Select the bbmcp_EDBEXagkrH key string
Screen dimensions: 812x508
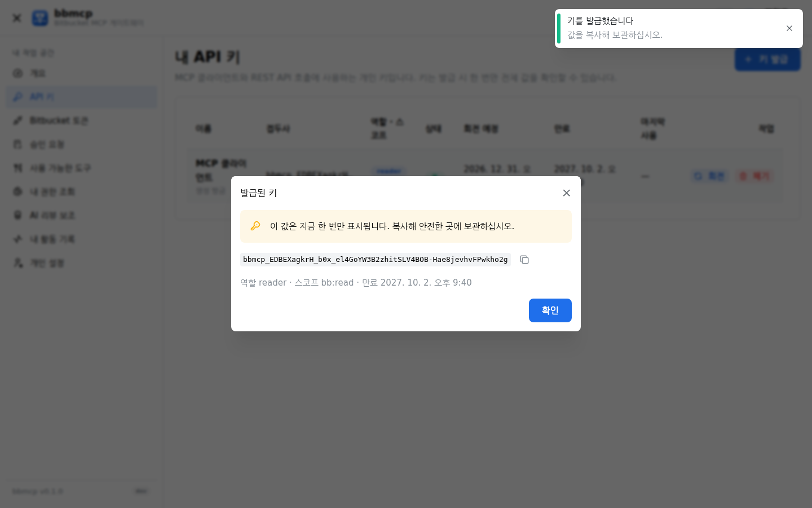click(376, 260)
